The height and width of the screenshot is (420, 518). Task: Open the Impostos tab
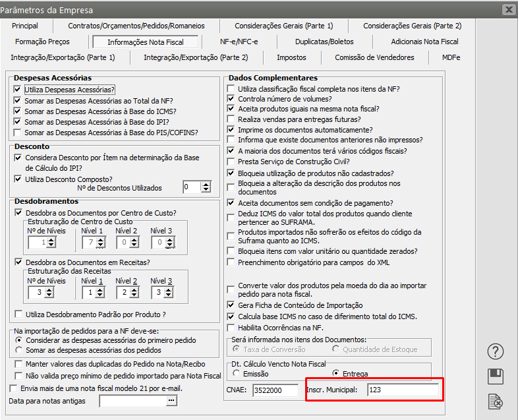(x=291, y=57)
